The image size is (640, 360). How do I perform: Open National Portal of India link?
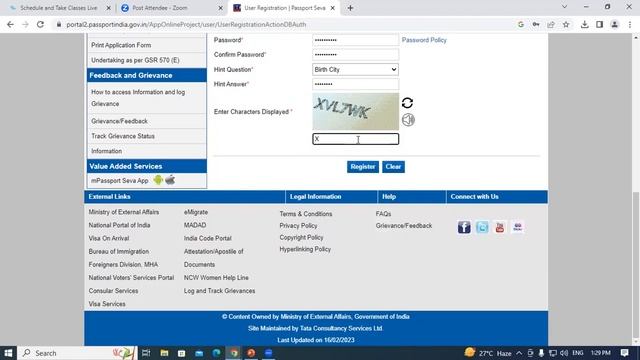[119, 225]
